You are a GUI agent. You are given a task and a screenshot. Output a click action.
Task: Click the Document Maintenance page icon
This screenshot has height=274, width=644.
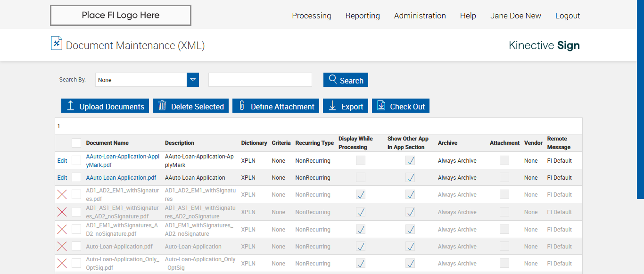point(57,43)
